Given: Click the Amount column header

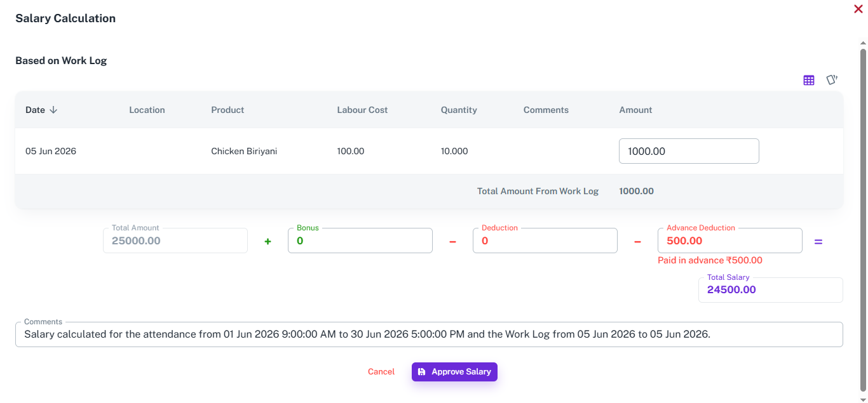Looking at the screenshot, I should tap(635, 110).
